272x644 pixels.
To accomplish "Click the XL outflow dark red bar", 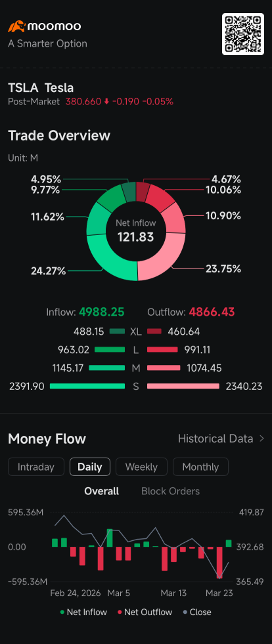I will [154, 332].
